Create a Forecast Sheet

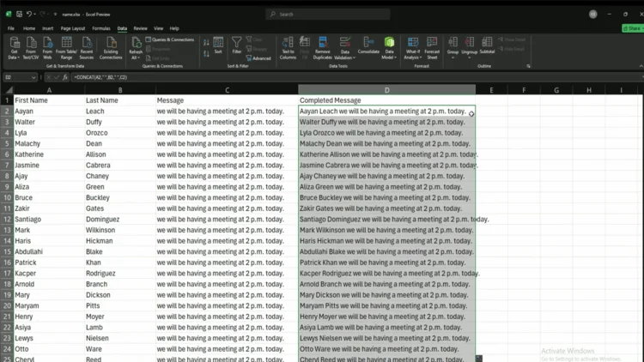point(432,48)
